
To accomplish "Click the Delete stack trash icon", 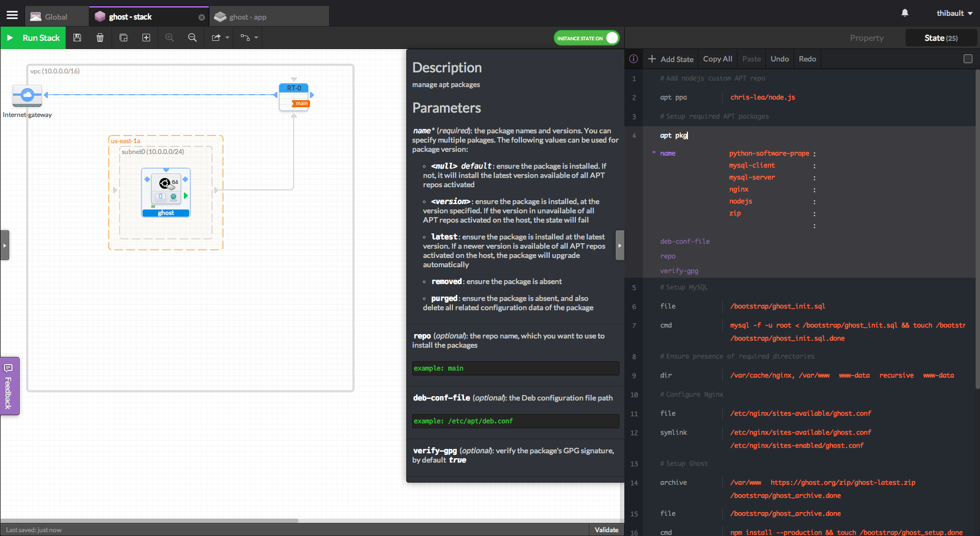I will pos(100,38).
